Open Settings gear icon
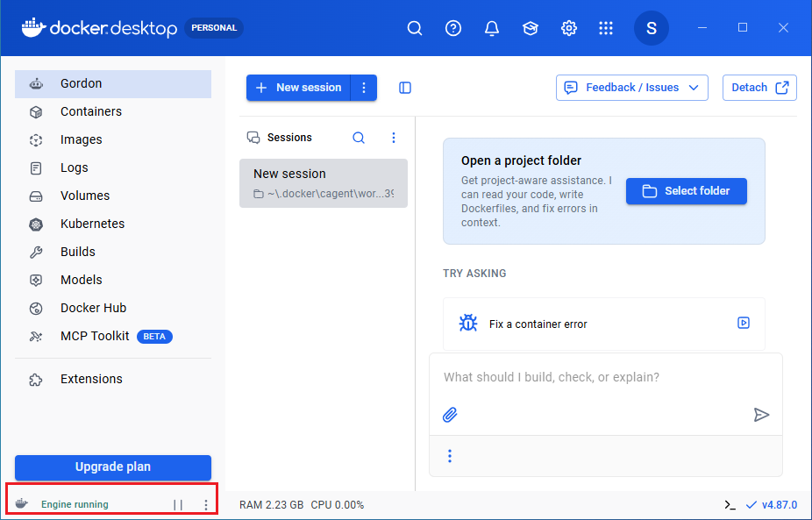812x520 pixels. (568, 28)
